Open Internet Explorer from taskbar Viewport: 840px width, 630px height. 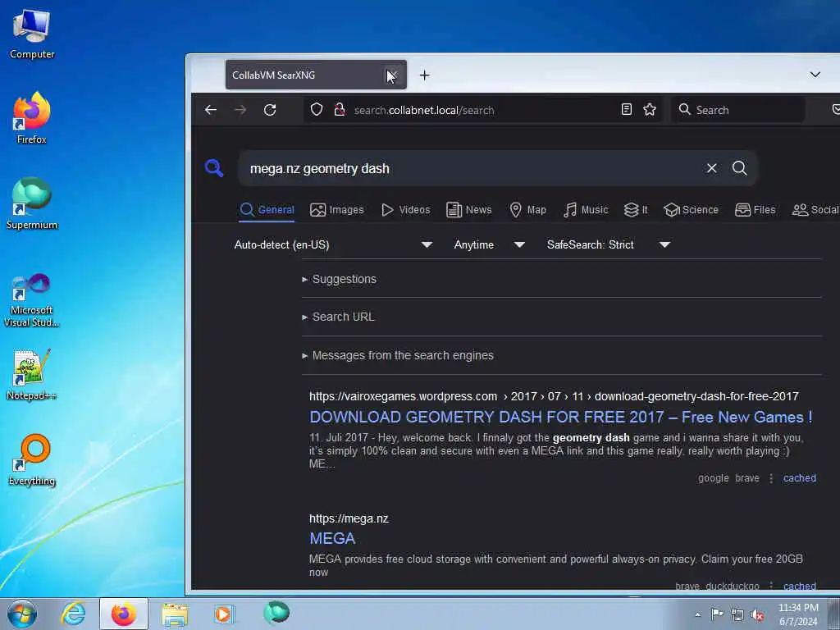[x=73, y=614]
